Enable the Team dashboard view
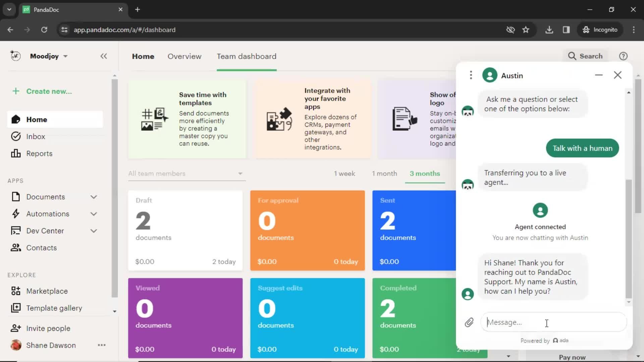Screen dimensions: 644x362 pyautogui.click(x=247, y=56)
